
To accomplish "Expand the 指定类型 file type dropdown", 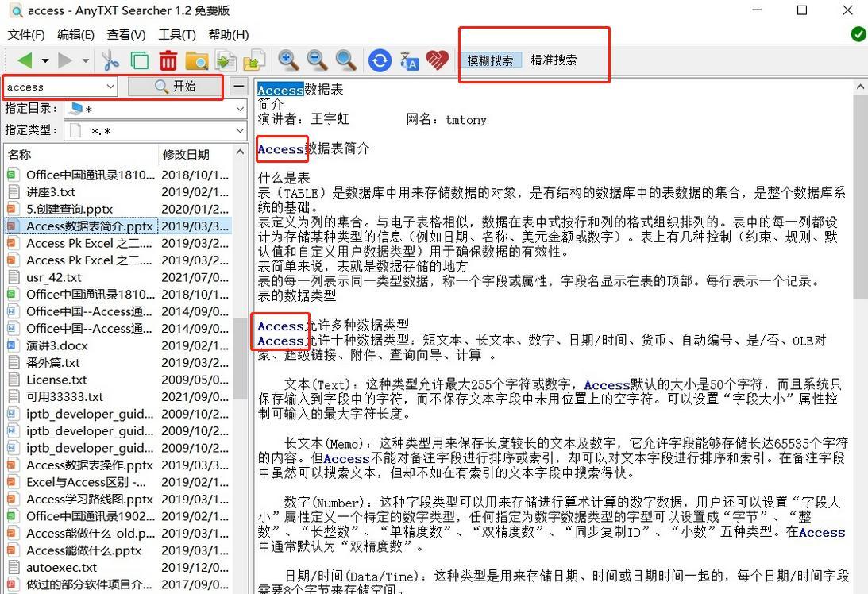I will point(241,129).
